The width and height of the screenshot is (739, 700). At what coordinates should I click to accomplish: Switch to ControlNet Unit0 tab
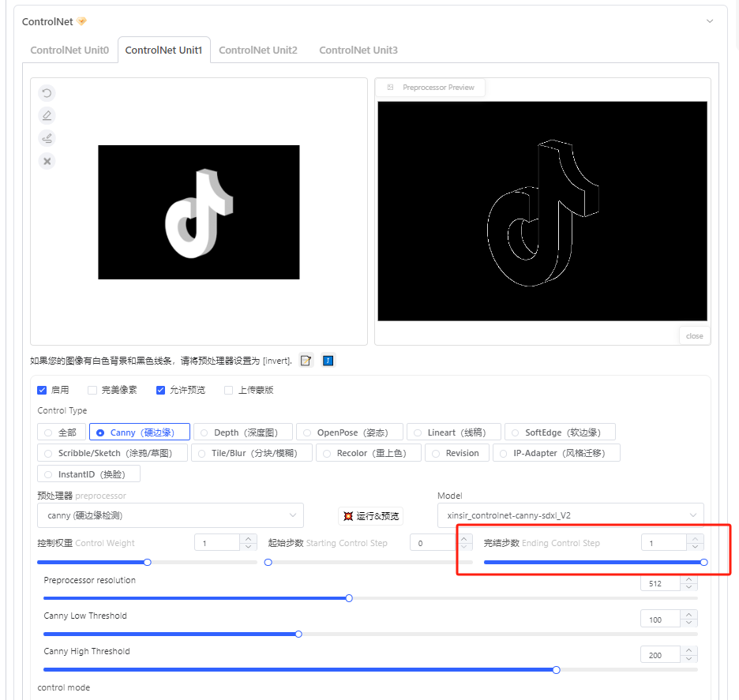coord(69,50)
